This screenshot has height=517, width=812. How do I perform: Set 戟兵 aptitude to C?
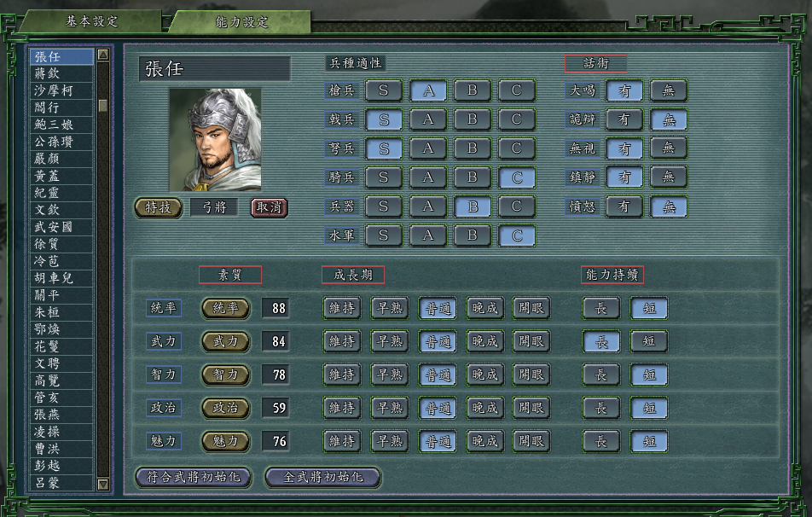(516, 119)
